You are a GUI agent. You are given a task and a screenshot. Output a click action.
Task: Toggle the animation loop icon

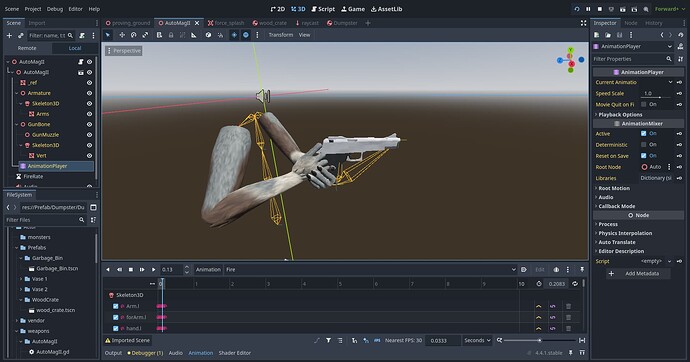[575, 284]
